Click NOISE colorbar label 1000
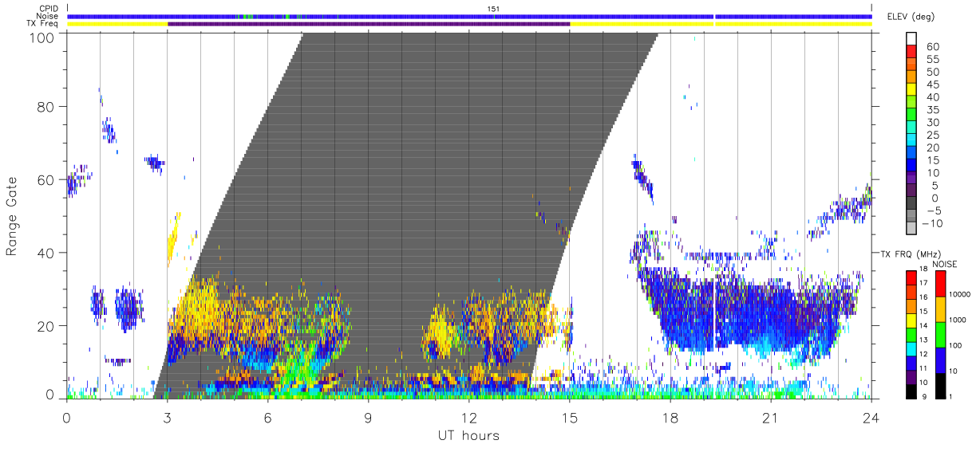 pyautogui.click(x=958, y=320)
